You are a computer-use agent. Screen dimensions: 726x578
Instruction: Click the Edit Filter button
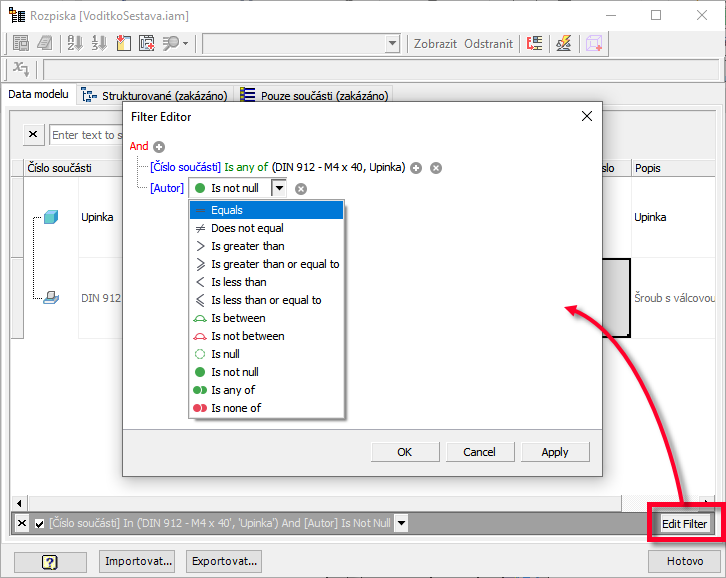click(684, 524)
